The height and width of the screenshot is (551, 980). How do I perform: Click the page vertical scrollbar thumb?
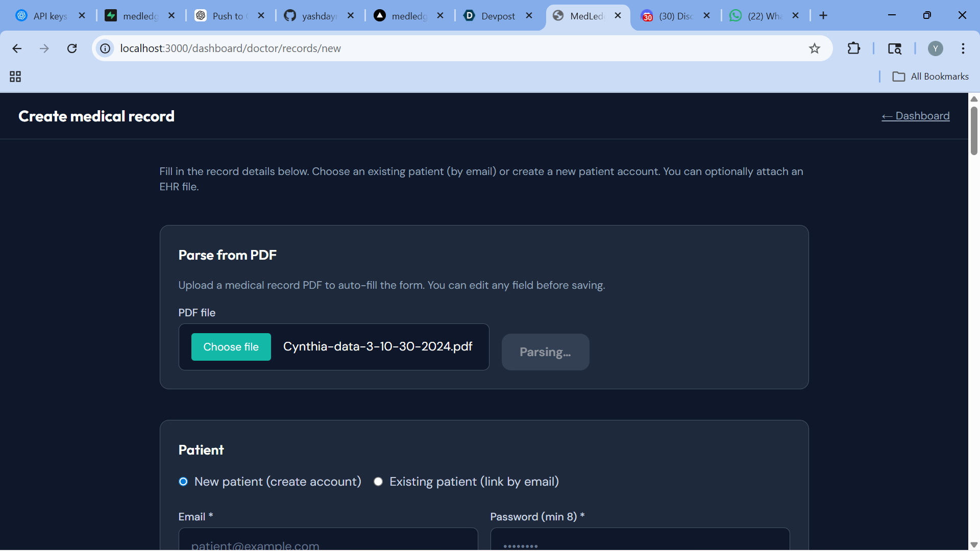click(x=974, y=130)
